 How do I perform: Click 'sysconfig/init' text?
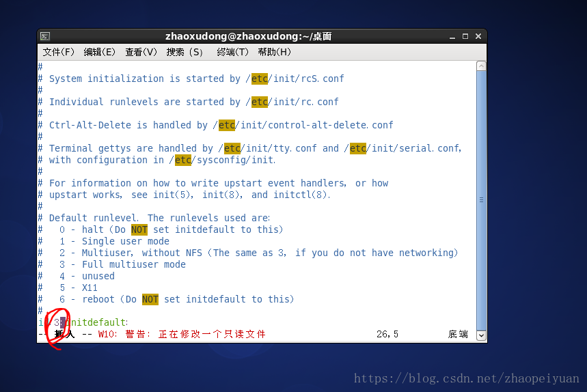pos(235,160)
